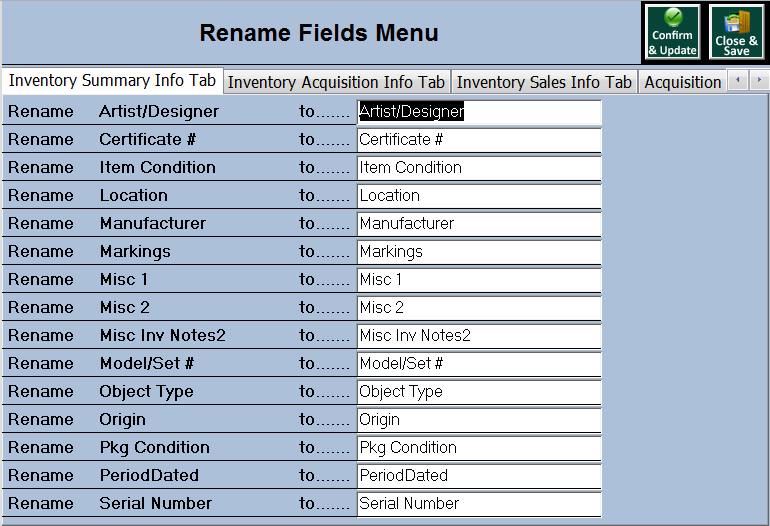
Task: Click the Misc Inv Notes2 rename field
Action: tap(479, 336)
